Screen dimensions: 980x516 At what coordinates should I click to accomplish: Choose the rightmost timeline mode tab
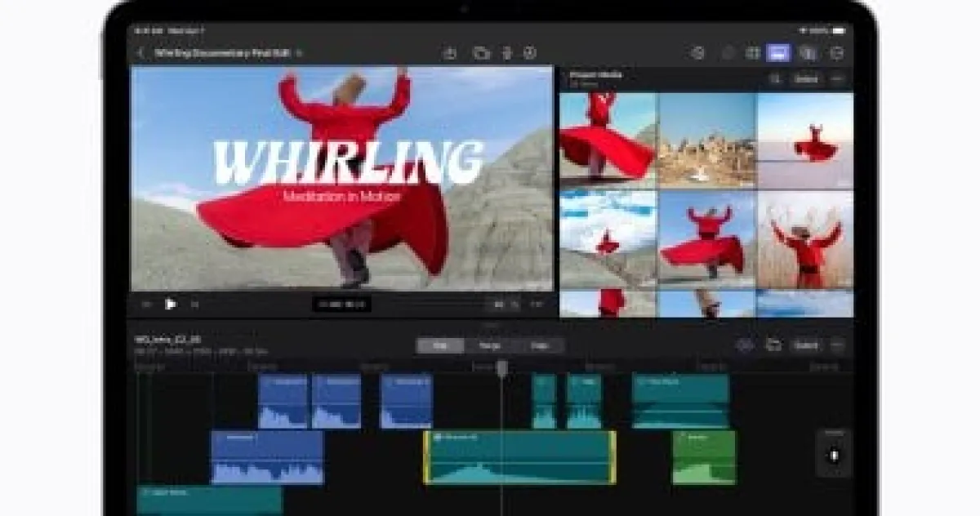[539, 345]
